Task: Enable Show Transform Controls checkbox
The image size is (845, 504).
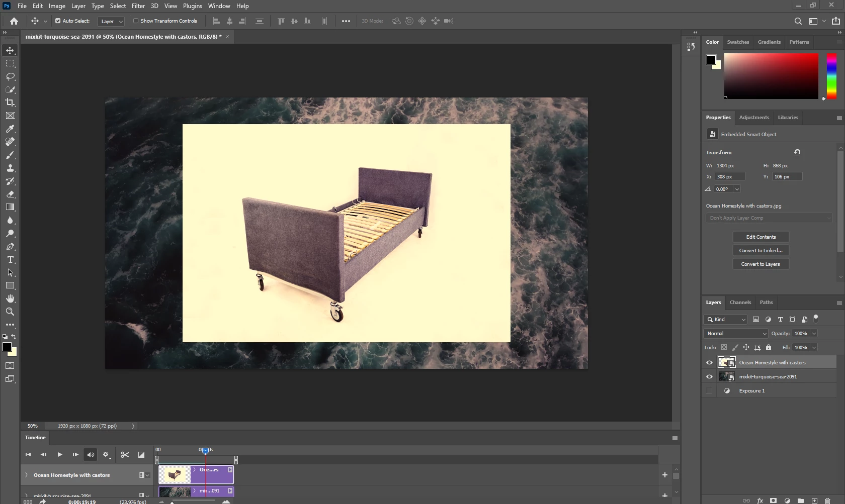Action: (136, 21)
